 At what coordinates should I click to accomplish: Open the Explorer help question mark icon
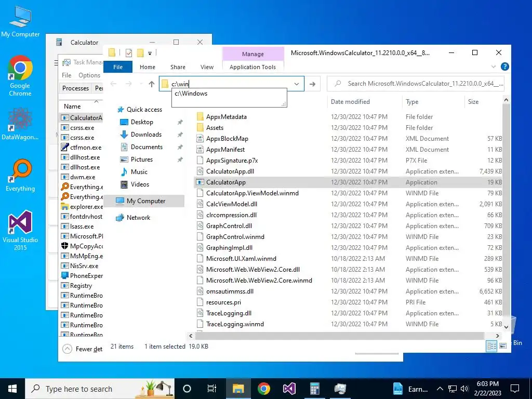coord(505,66)
